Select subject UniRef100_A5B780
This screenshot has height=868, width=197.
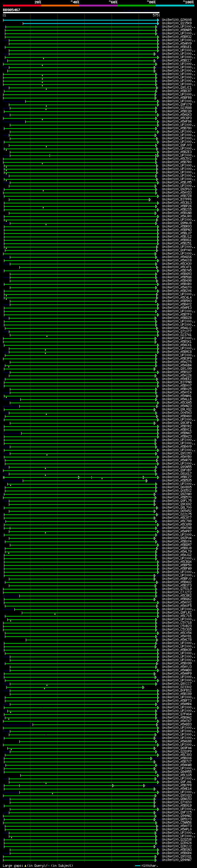tap(177, 128)
